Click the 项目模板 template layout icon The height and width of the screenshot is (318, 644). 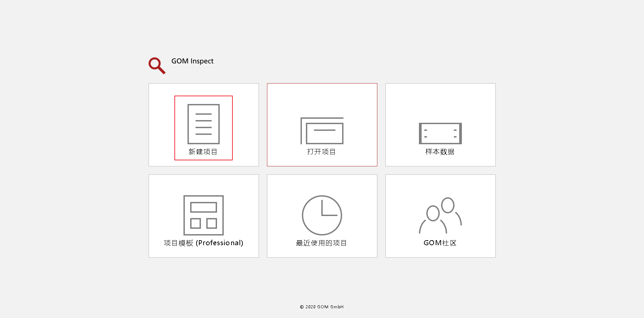pyautogui.click(x=203, y=215)
